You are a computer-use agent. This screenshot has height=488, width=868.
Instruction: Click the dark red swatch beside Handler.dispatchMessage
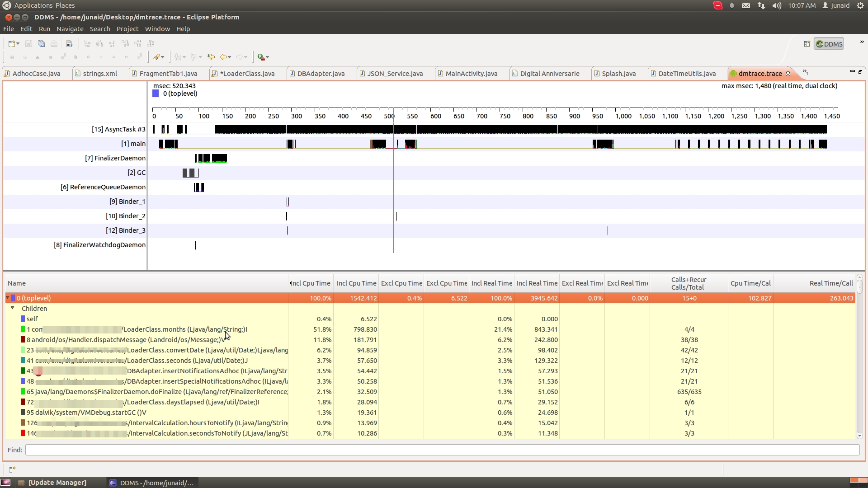23,339
